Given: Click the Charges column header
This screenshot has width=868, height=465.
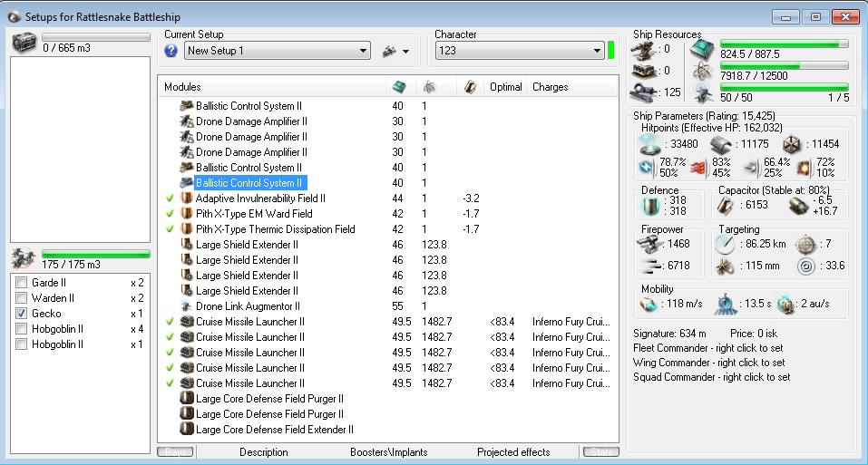Looking at the screenshot, I should coord(571,87).
